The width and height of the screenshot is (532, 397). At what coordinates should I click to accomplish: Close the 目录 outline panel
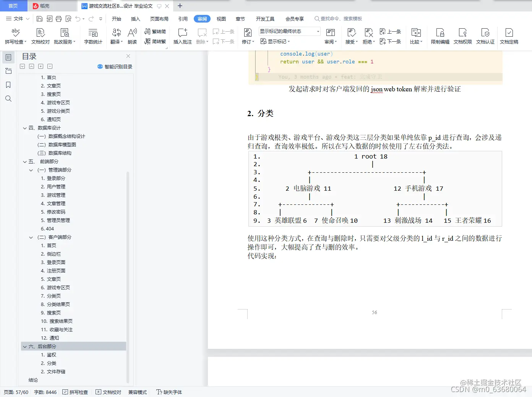click(x=128, y=56)
